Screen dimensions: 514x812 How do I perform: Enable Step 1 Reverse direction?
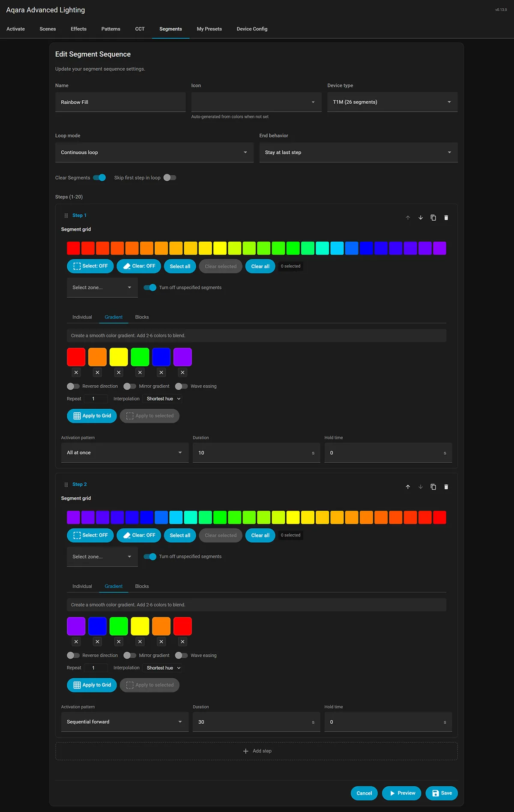point(73,386)
